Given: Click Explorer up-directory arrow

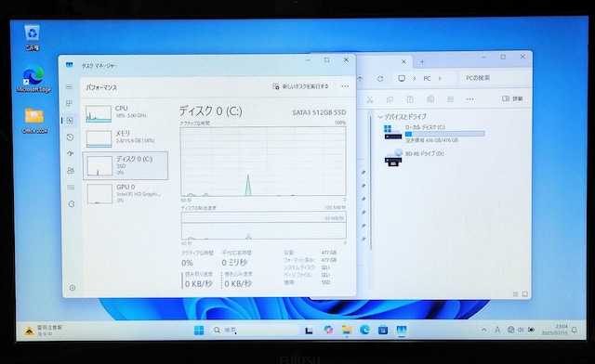Looking at the screenshot, I should pyautogui.click(x=360, y=79).
